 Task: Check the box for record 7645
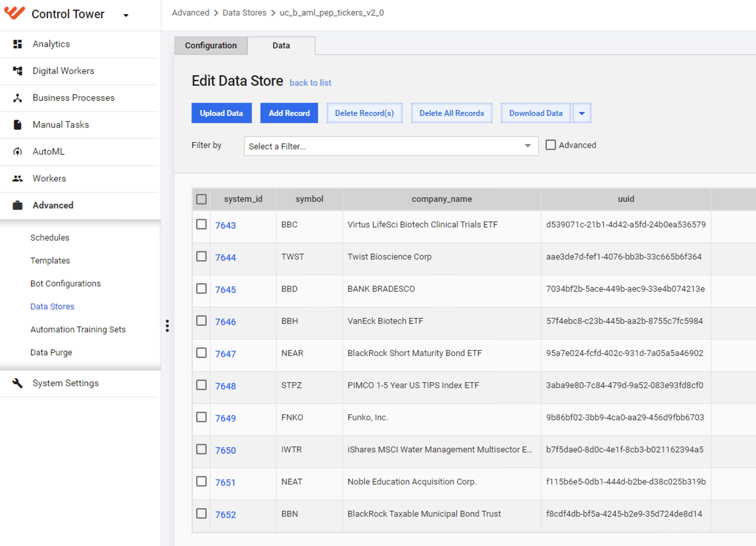pyautogui.click(x=201, y=288)
